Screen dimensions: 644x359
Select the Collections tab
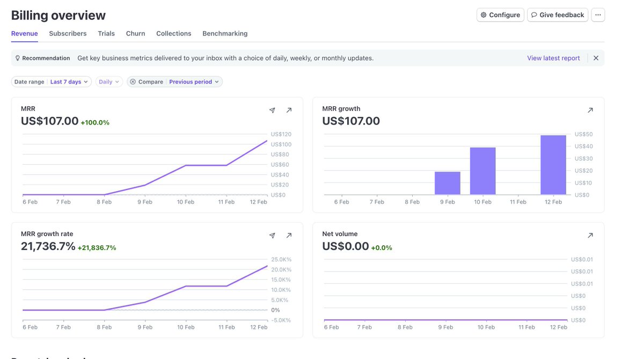tap(173, 33)
